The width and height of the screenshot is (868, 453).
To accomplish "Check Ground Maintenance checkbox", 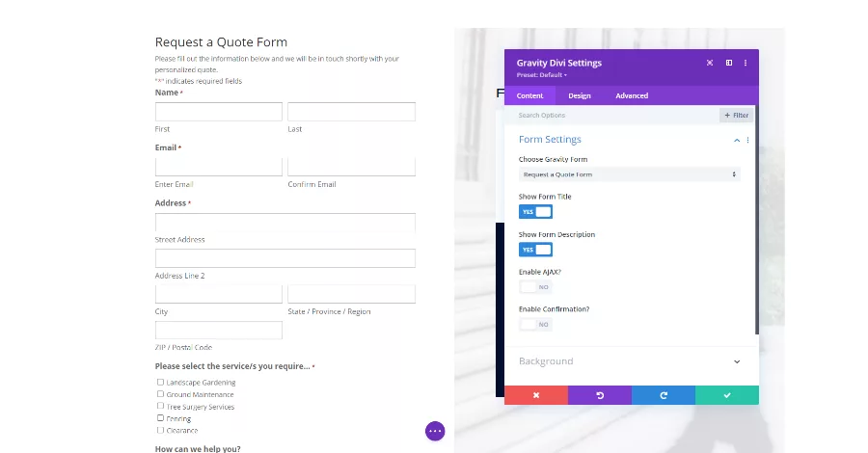I will point(160,394).
